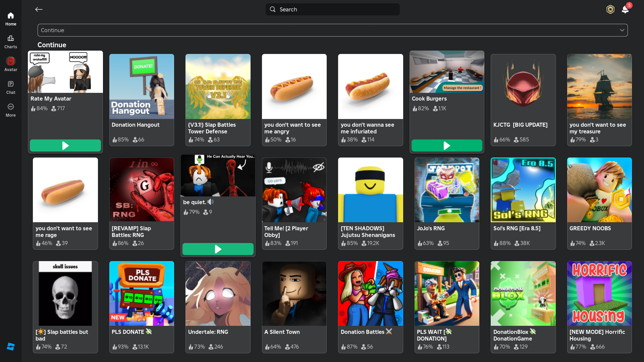Go to Home in sidebar

pos(11,19)
